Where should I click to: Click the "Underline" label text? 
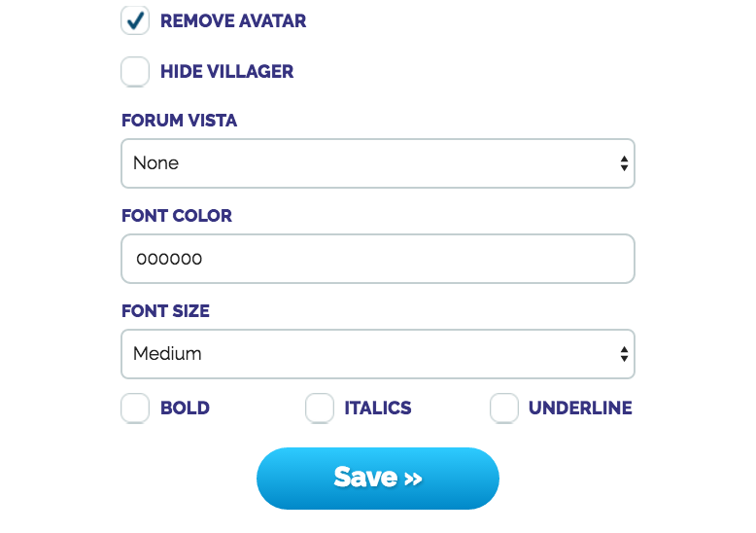point(580,409)
